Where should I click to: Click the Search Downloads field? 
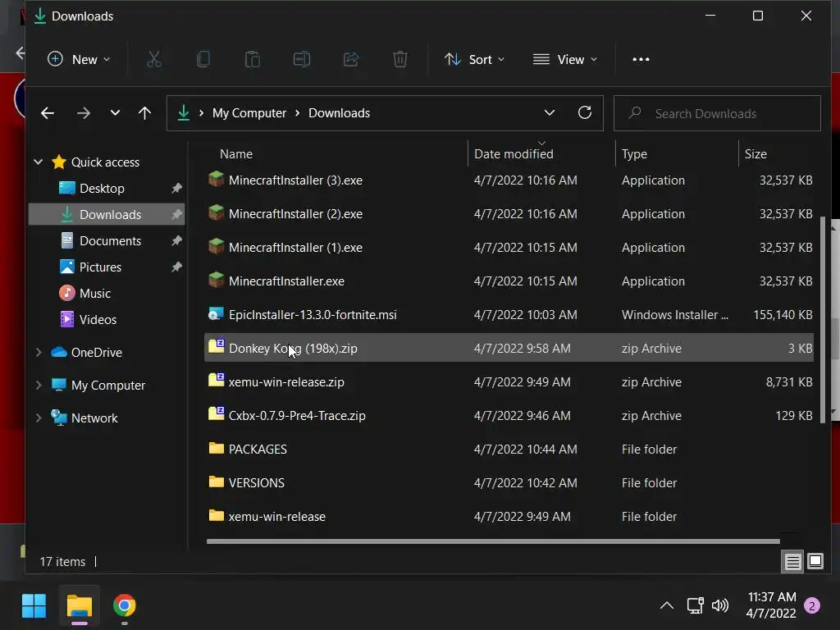tap(717, 113)
